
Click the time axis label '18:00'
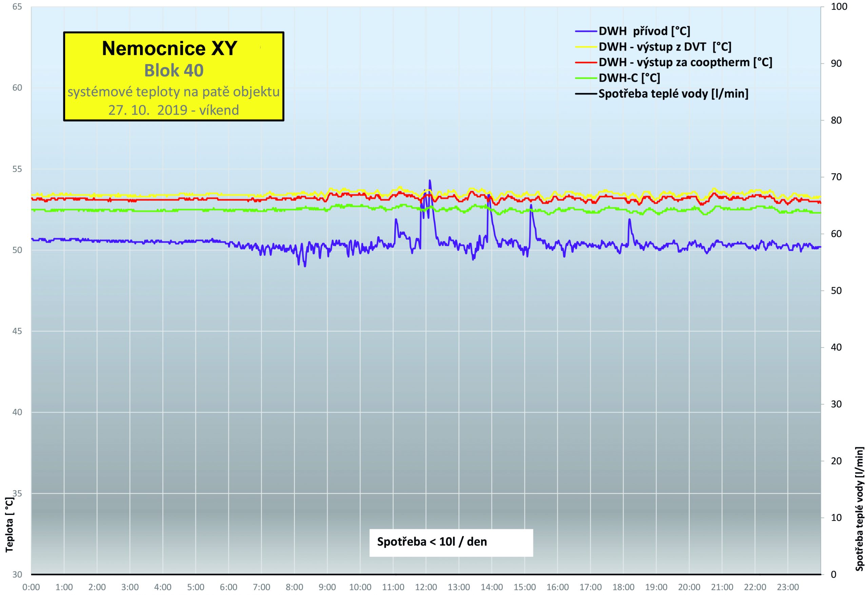[623, 588]
